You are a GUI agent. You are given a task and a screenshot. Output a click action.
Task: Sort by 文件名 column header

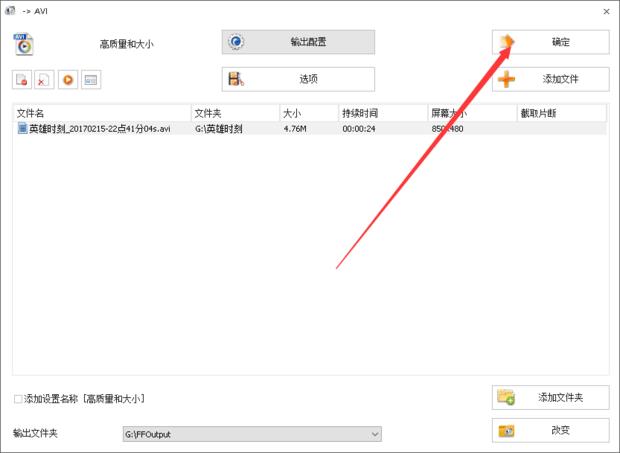100,113
